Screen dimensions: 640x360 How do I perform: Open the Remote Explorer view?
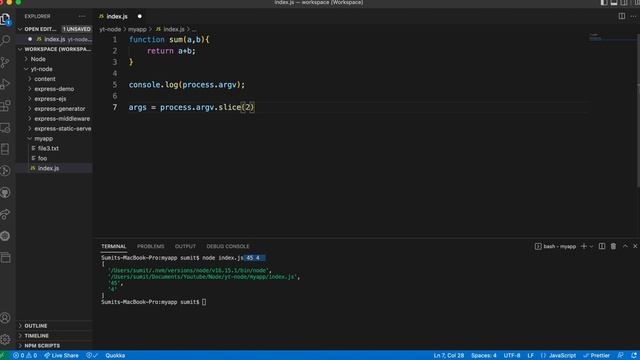[x=5, y=128]
